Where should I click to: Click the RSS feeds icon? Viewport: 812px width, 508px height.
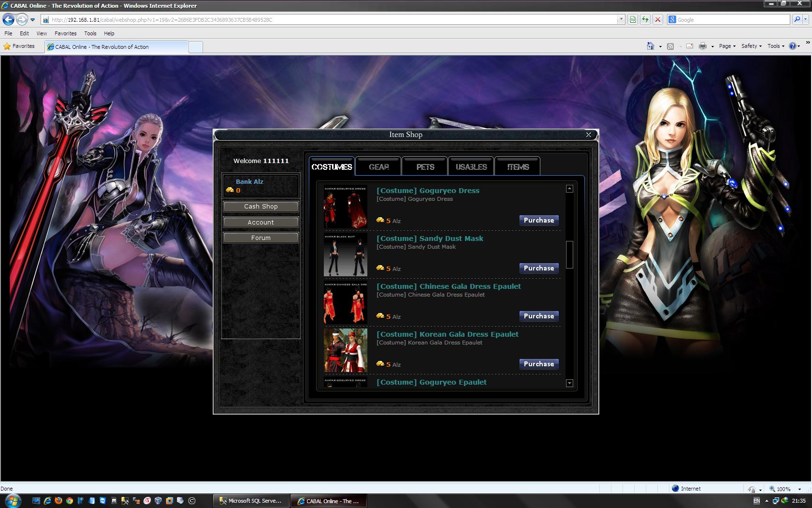tap(670, 46)
